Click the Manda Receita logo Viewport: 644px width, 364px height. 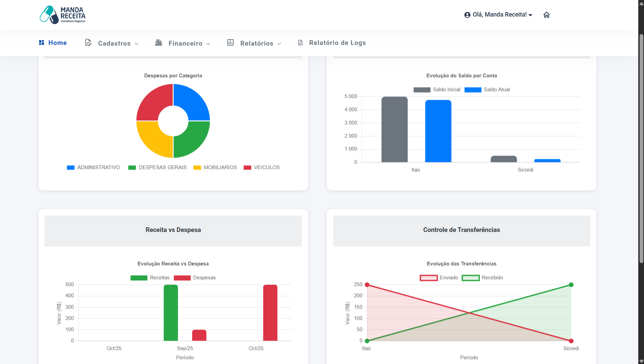pos(62,15)
